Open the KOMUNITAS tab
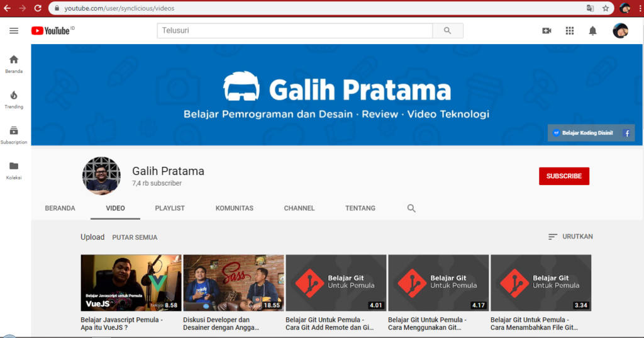644x338 pixels. click(x=235, y=208)
